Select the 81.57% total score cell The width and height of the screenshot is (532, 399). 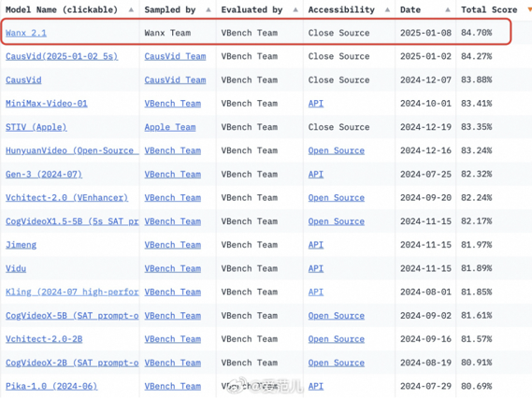(476, 339)
